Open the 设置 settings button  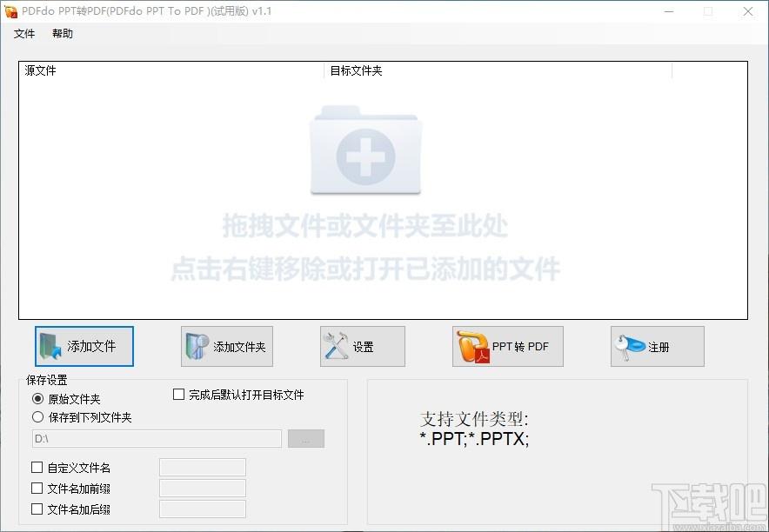[363, 346]
